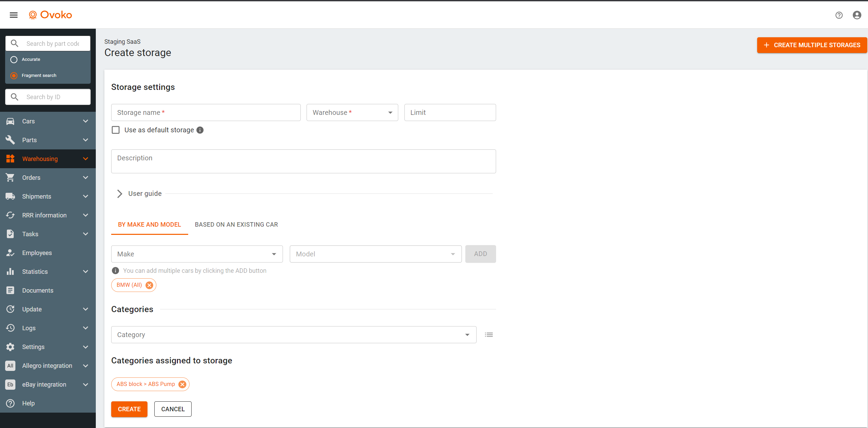Open Documents from the sidebar
Screen dimensions: 868x428
pos(38,291)
